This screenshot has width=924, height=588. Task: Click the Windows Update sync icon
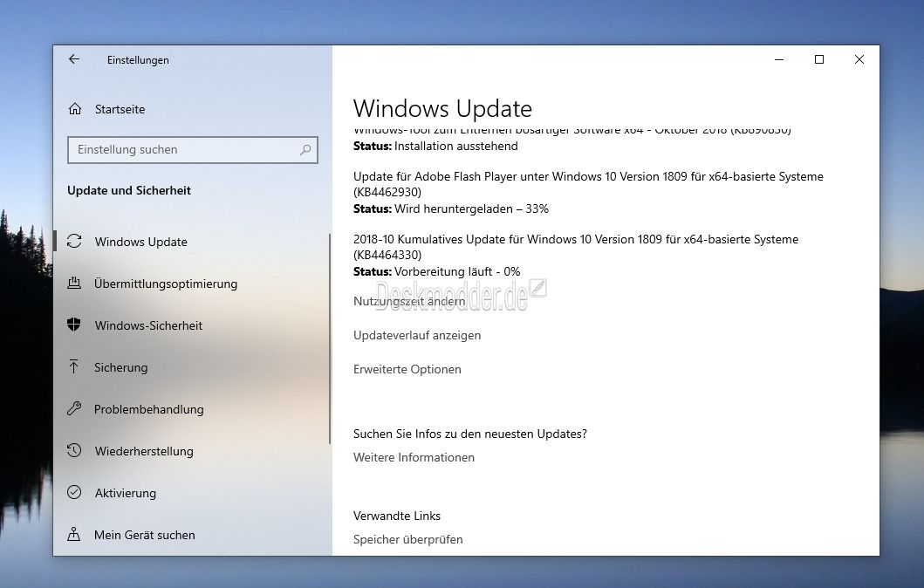[74, 242]
